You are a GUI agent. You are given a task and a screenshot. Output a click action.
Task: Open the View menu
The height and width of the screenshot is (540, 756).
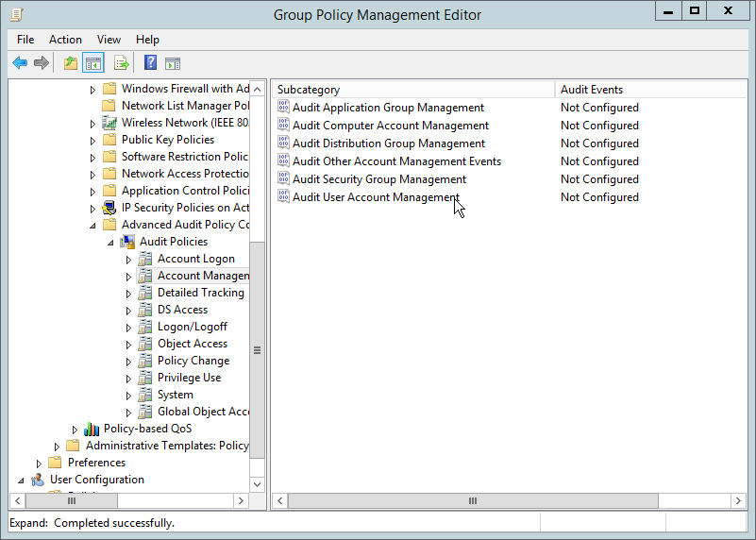pos(109,40)
